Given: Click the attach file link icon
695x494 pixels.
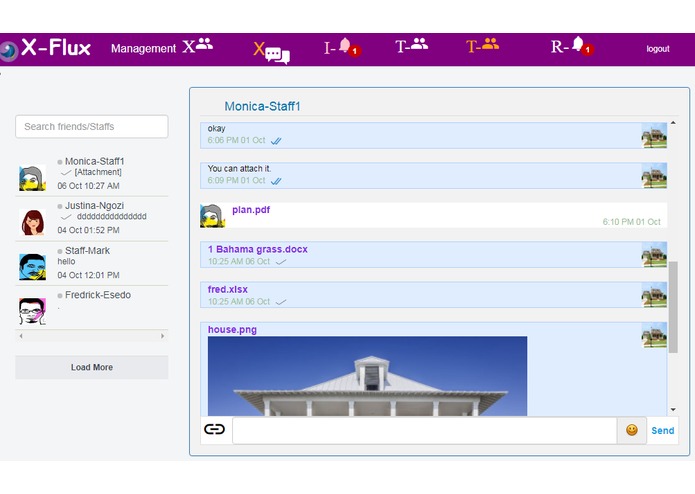Looking at the screenshot, I should point(215,429).
